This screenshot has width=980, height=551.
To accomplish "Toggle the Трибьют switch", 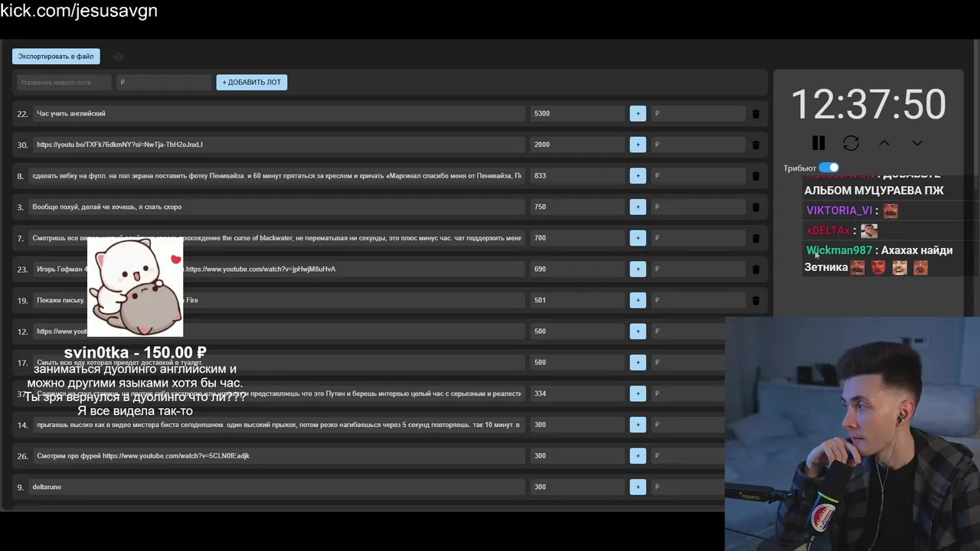I will [828, 168].
